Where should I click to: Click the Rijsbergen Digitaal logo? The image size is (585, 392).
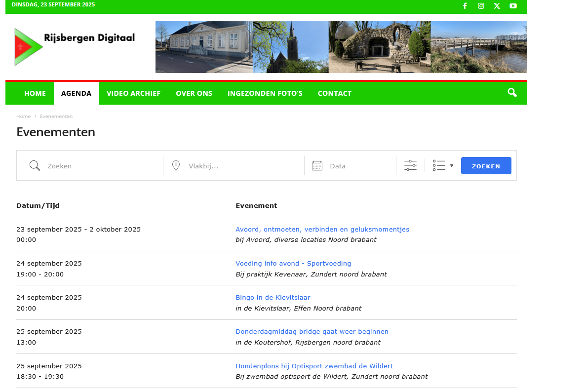(75, 46)
